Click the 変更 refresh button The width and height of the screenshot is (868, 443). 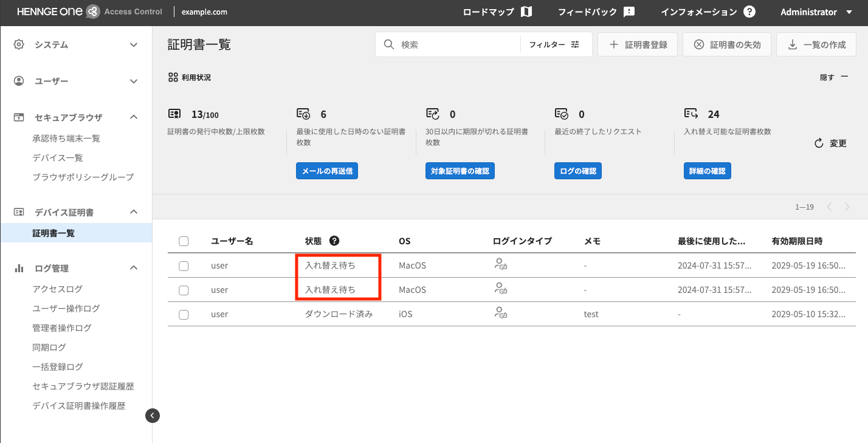pyautogui.click(x=830, y=143)
